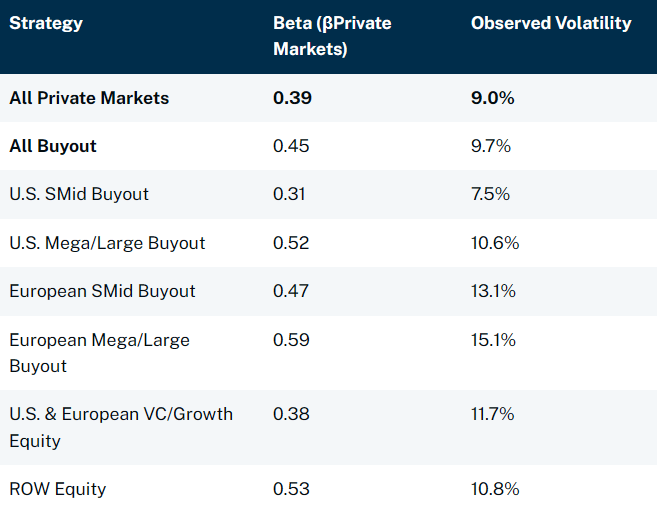Image resolution: width=657 pixels, height=516 pixels.
Task: Click the 0.39 beta value
Action: pos(292,98)
